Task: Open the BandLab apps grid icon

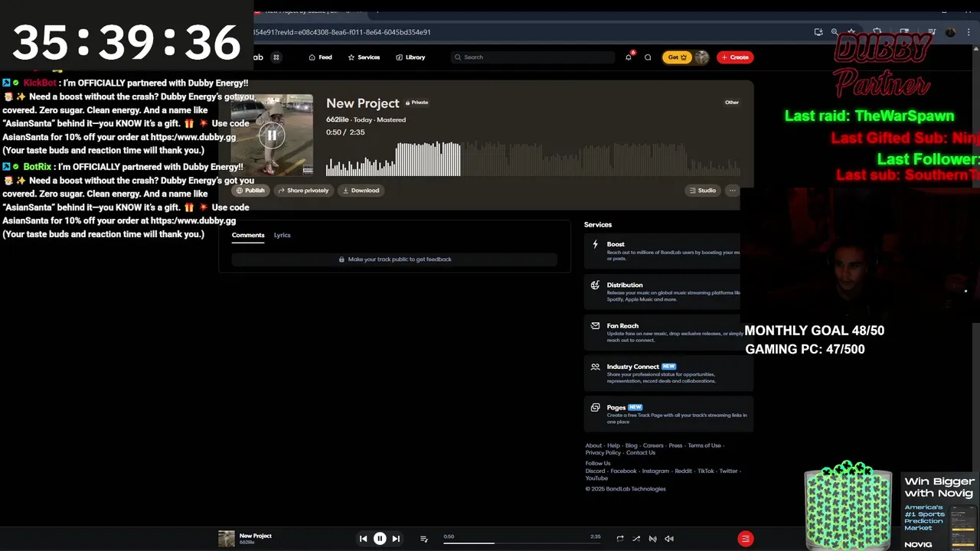Action: [276, 57]
